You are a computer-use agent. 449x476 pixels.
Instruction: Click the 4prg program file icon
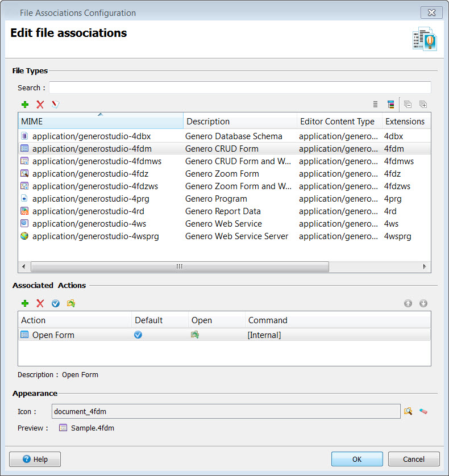point(24,199)
